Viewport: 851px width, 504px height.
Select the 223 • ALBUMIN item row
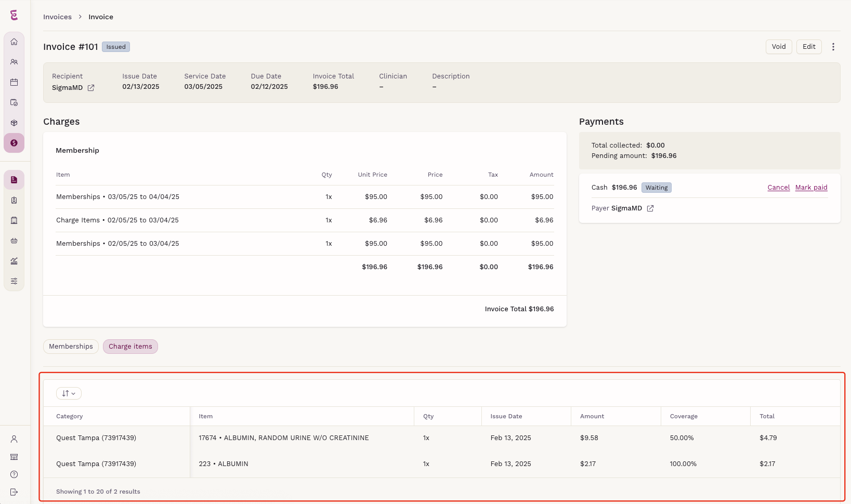point(442,464)
